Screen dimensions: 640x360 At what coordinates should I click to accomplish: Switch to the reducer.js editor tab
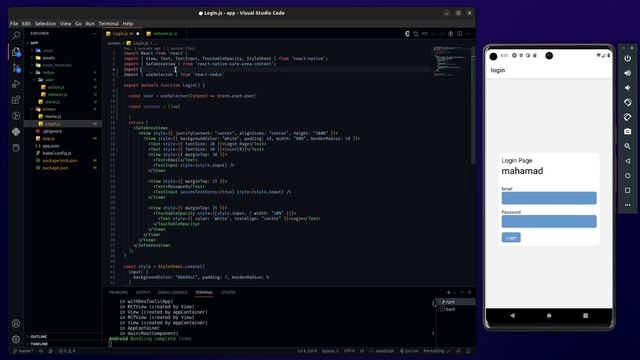point(162,33)
